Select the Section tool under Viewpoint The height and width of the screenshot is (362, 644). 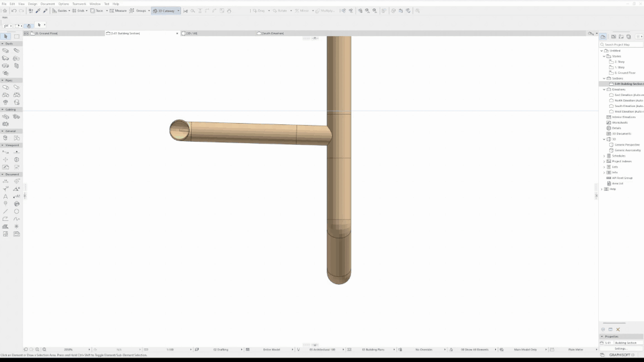pyautogui.click(x=6, y=152)
